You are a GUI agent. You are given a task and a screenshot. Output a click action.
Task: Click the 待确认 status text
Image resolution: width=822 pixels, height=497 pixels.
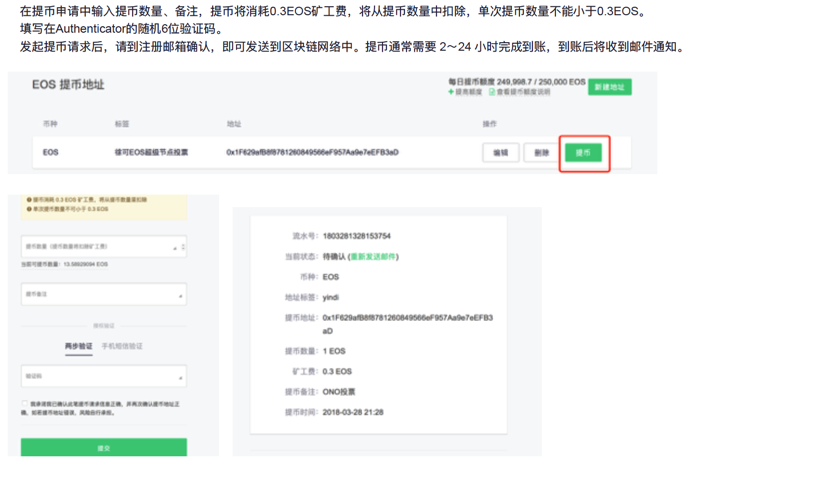point(334,256)
